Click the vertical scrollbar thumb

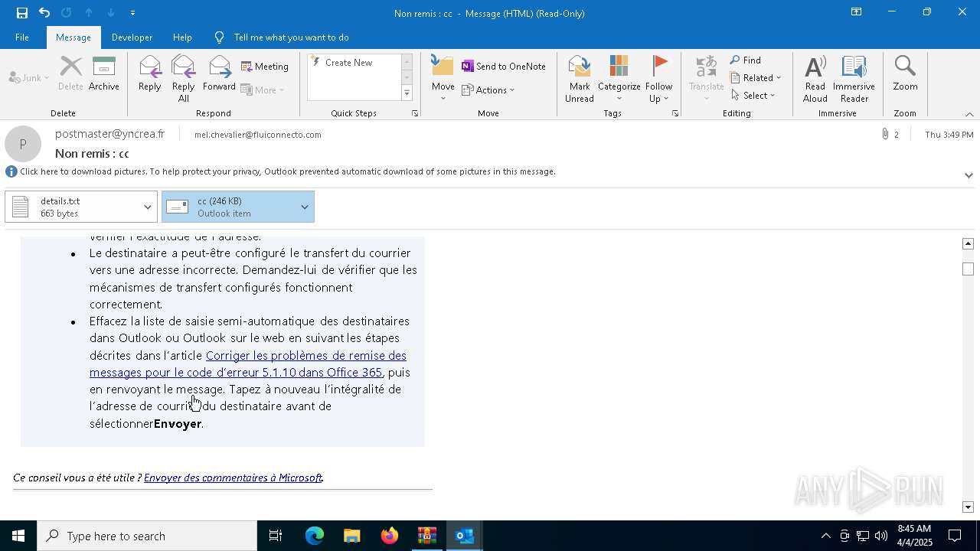coord(968,269)
